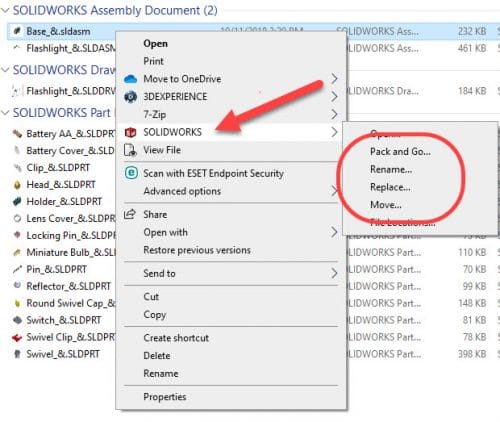The height and width of the screenshot is (422, 500).
Task: Choose bottom Rename entry above Properties
Action: (x=161, y=374)
